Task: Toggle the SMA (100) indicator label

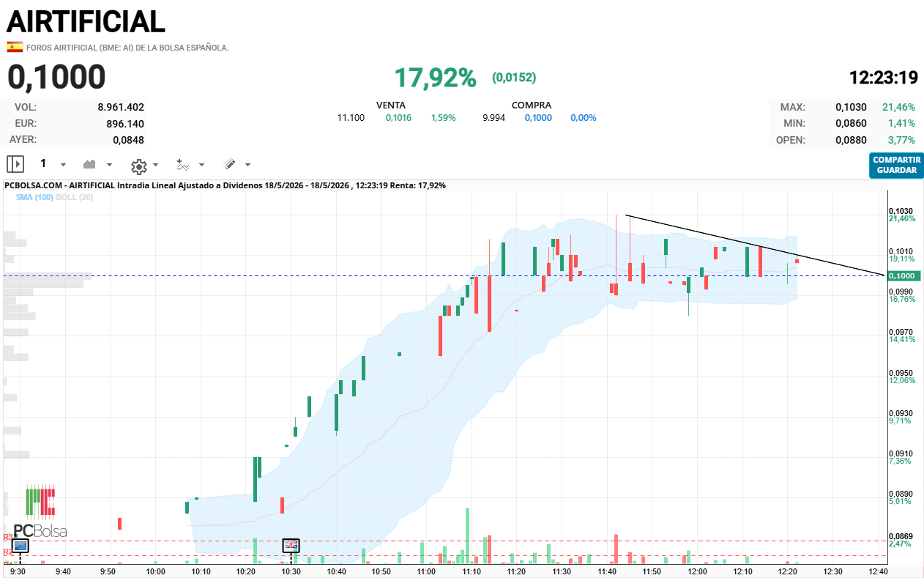Action: [x=34, y=197]
